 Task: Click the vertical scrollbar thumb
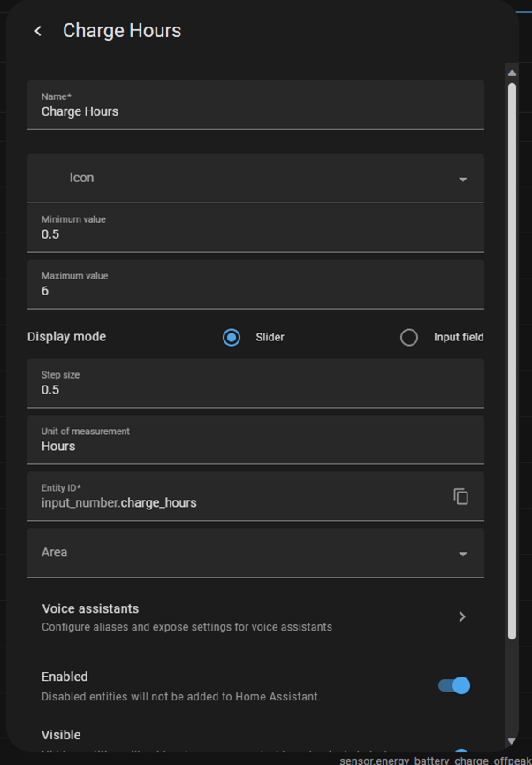click(x=512, y=354)
